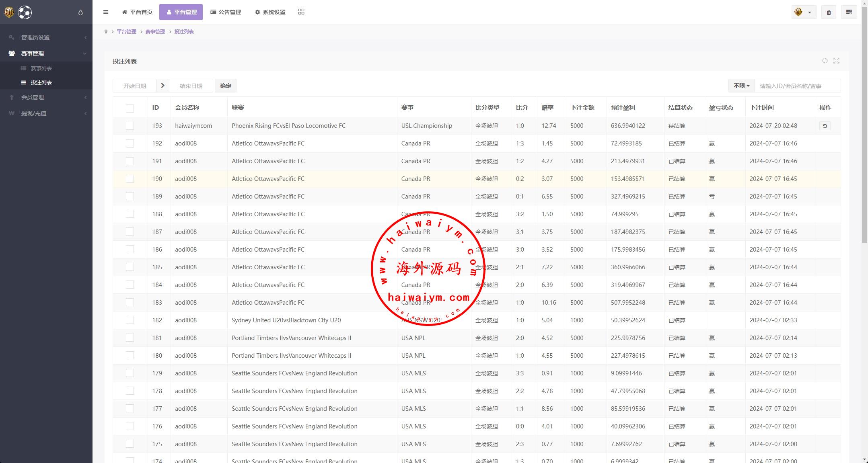Tick the checkbox for bet ID 190
868x463 pixels.
point(130,179)
